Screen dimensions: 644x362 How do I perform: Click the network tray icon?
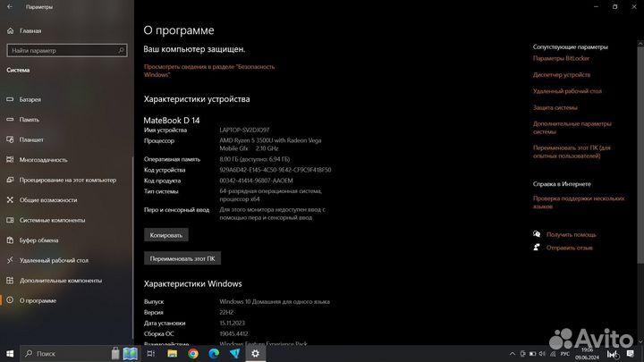(553, 354)
